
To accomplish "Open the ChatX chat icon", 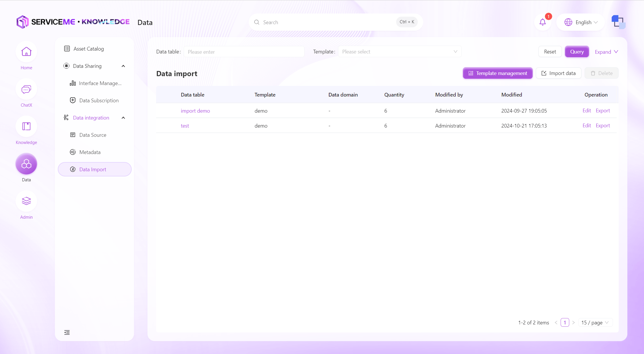I will pyautogui.click(x=26, y=89).
